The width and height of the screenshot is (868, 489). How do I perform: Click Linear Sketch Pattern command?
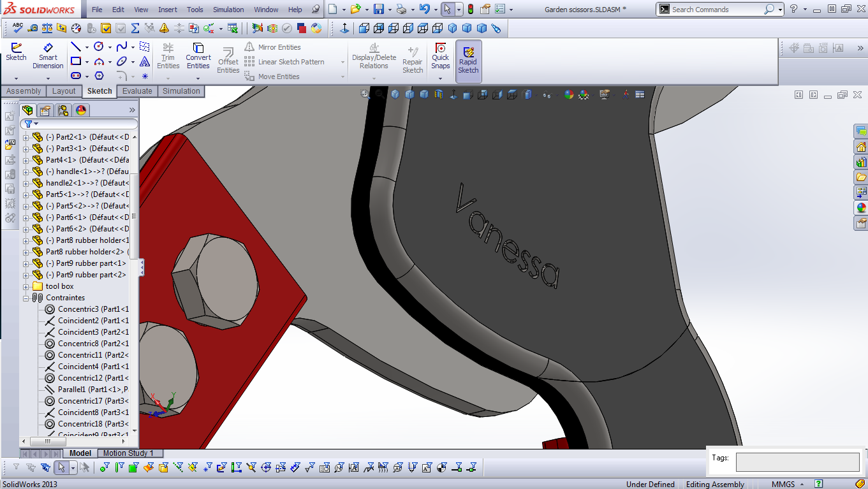(284, 62)
